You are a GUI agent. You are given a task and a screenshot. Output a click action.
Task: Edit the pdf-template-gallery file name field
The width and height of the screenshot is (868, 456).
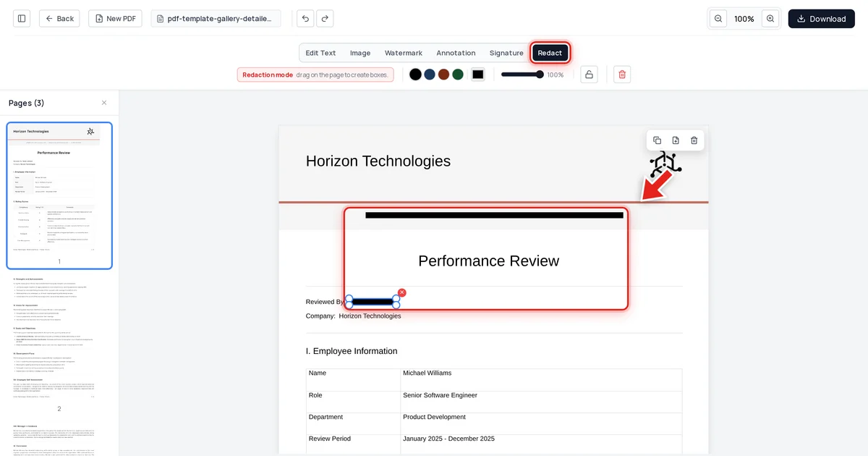[216, 19]
